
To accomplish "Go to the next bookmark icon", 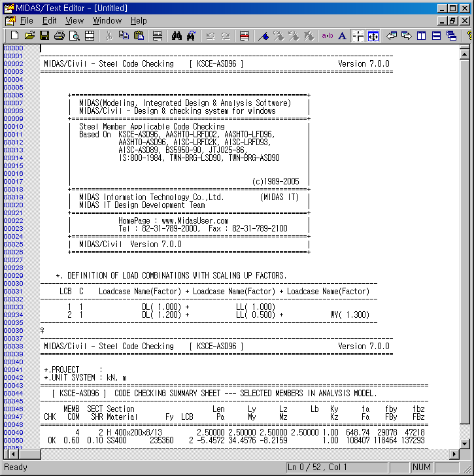I will click(279, 36).
